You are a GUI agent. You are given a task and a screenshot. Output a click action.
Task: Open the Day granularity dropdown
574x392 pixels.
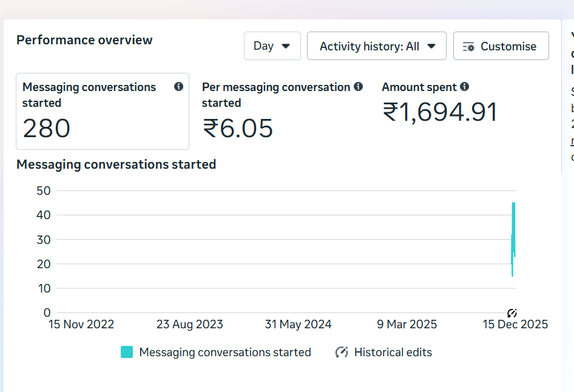[x=272, y=46]
